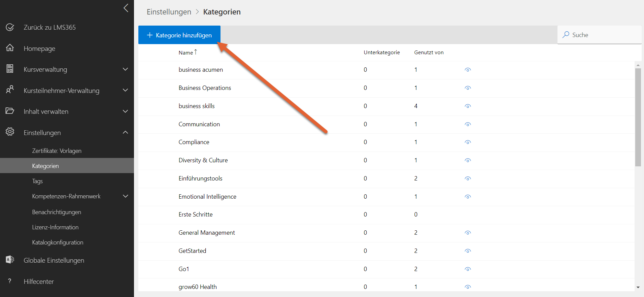Open Tags in the settings menu
Viewport: 644px width, 297px height.
pyautogui.click(x=37, y=181)
